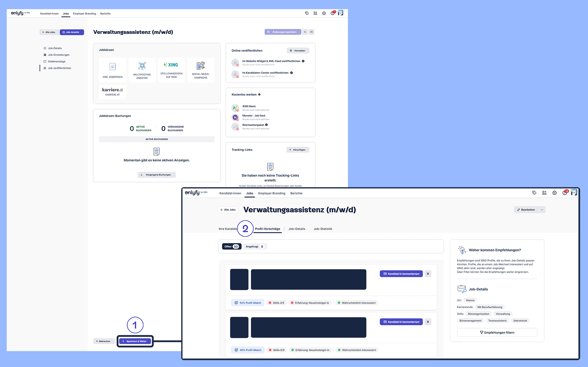The height and width of the screenshot is (367, 588).
Task: Expand Vergangene Buchungen
Action: point(156,175)
